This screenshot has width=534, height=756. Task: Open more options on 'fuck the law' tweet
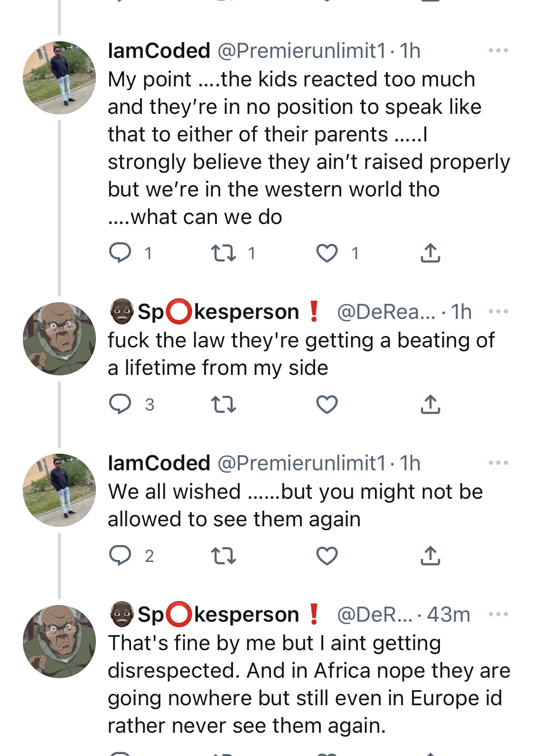coord(498,312)
